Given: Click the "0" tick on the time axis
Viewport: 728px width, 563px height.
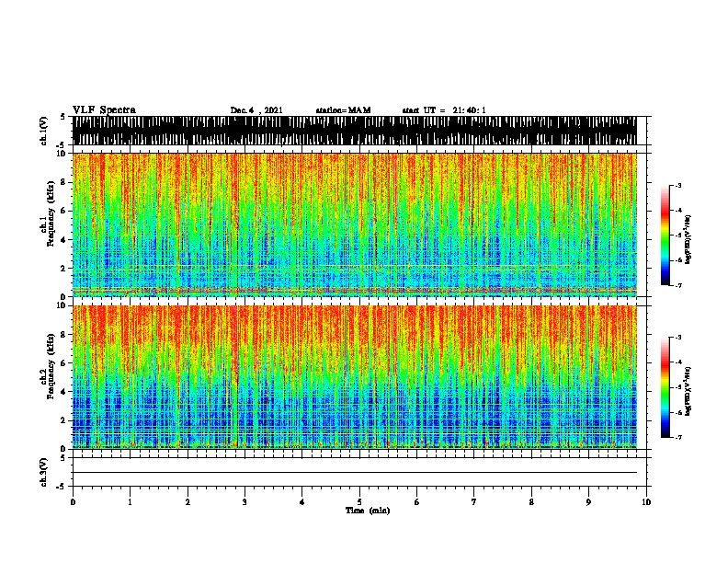Looking at the screenshot, I should coord(73,502).
